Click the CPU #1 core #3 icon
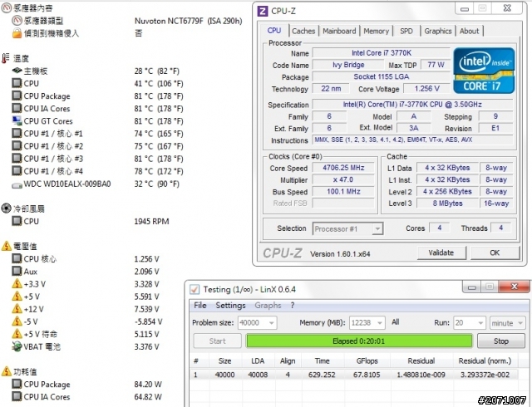 (x=17, y=159)
